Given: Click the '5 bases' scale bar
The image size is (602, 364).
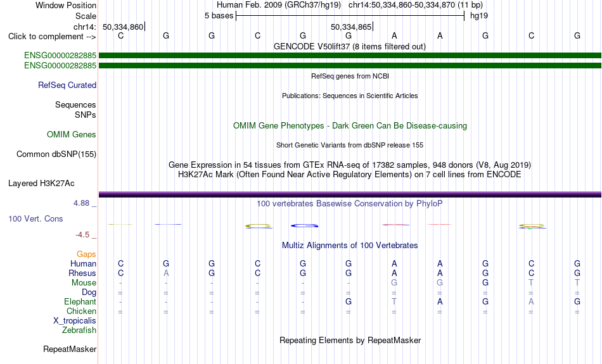Looking at the screenshot, I should coord(350,16).
